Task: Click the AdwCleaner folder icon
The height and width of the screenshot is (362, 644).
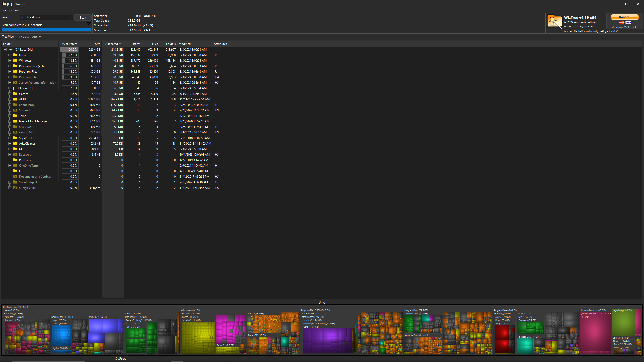Action: click(15, 143)
